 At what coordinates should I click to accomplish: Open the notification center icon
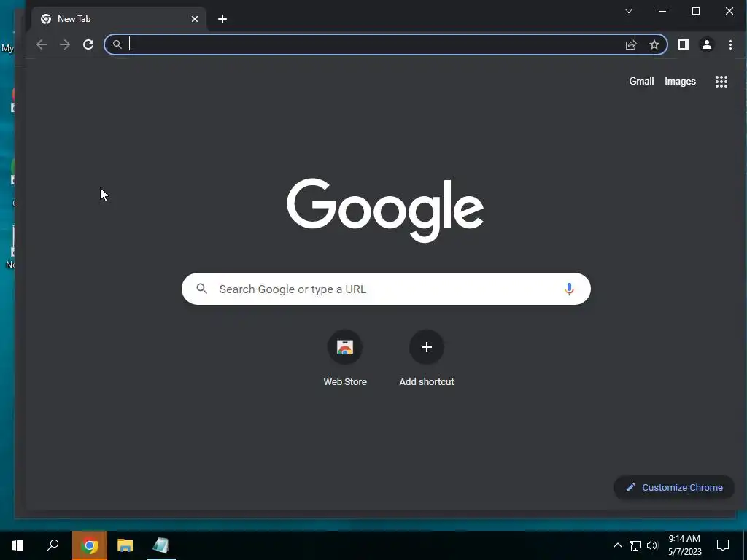(x=723, y=545)
